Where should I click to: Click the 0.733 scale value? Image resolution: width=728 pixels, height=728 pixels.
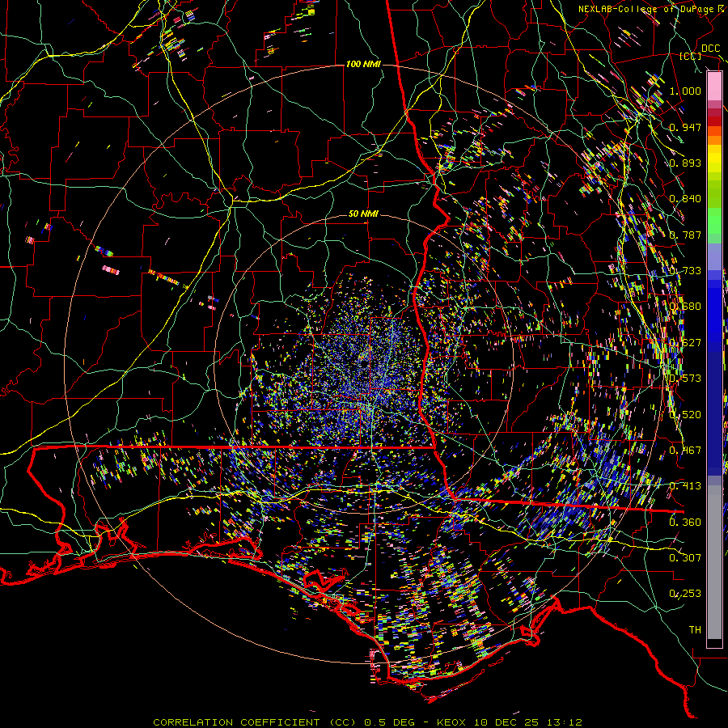pyautogui.click(x=685, y=271)
